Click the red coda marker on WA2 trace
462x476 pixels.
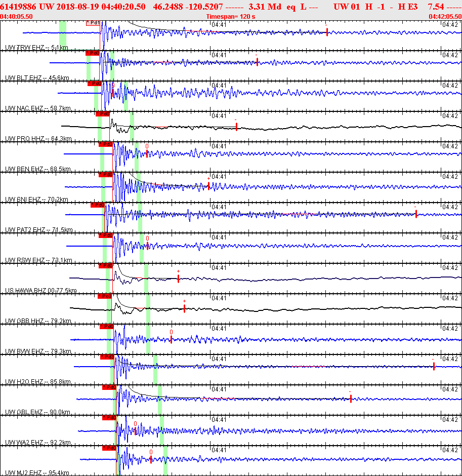click(136, 431)
